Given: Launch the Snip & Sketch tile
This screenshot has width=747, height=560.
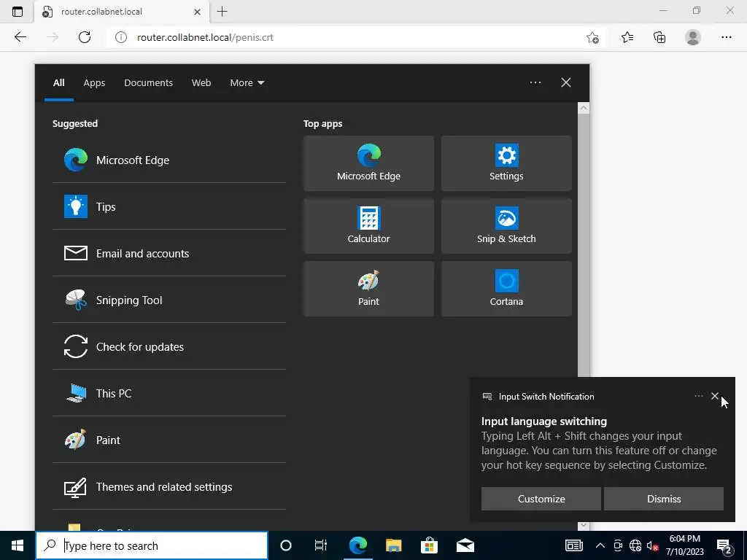Looking at the screenshot, I should point(506,226).
